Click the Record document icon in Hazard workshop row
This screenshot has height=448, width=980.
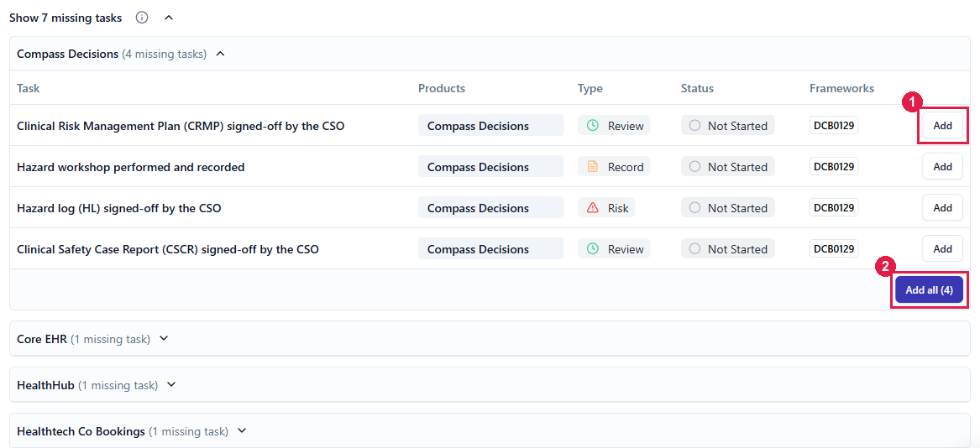[593, 167]
